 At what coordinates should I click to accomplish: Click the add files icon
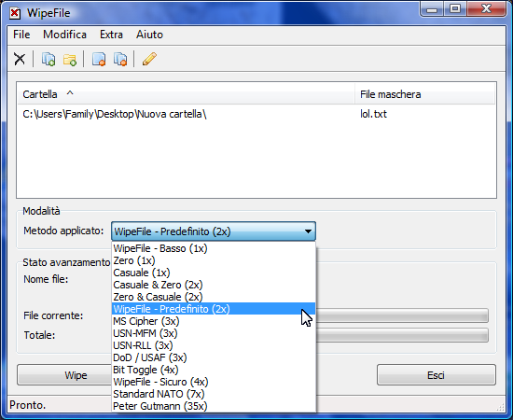[49, 59]
